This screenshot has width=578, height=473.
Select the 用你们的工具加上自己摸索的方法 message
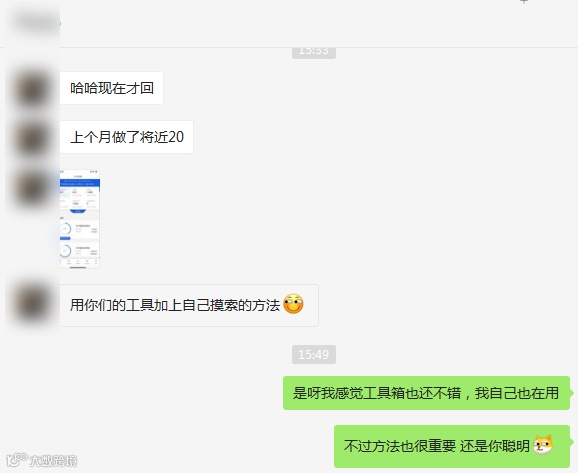[x=189, y=305]
